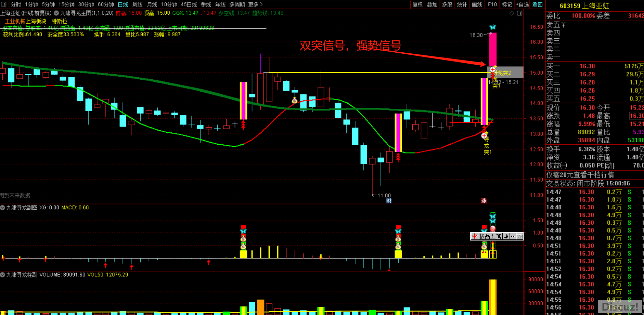This screenshot has height=315, width=644.
Task: Click the cyan butterfly above the top candle
Action: pyautogui.click(x=493, y=27)
